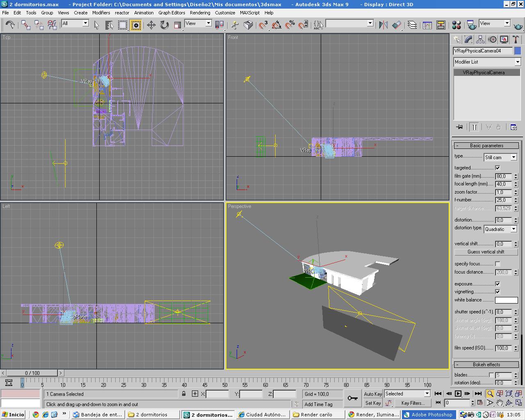This screenshot has height=420, width=525.
Task: Click Configure Modifier Sets icon
Action: [514, 127]
